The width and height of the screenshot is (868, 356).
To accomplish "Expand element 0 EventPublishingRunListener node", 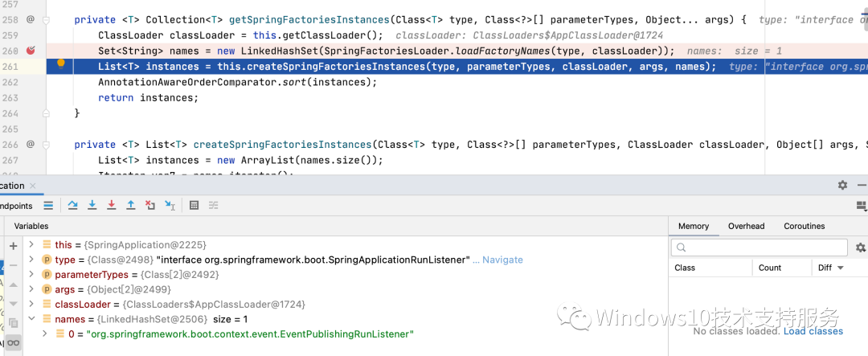I will [x=45, y=333].
